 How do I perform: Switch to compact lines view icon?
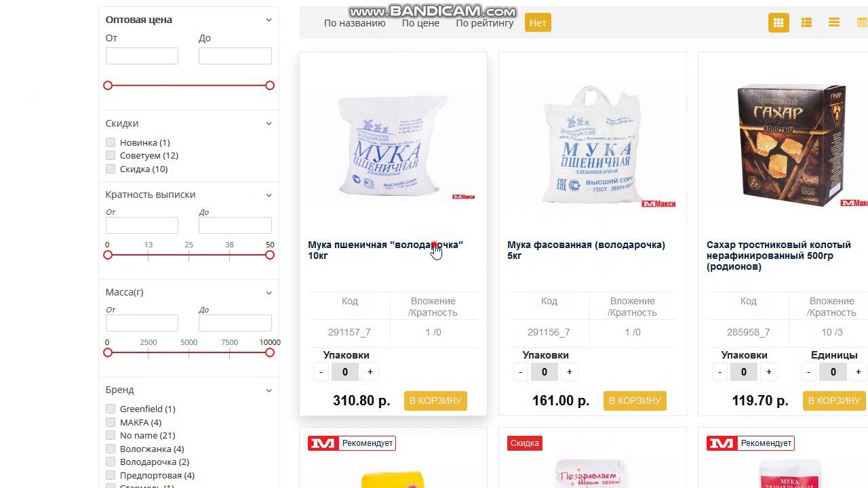click(x=834, y=22)
